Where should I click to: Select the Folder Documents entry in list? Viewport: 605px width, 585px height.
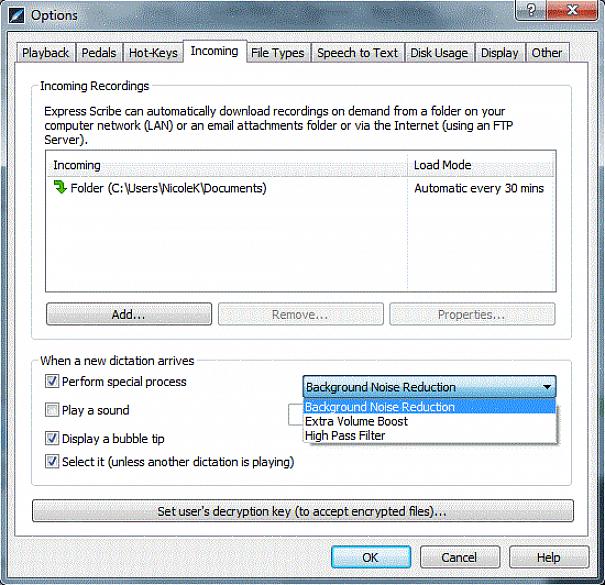click(x=168, y=187)
